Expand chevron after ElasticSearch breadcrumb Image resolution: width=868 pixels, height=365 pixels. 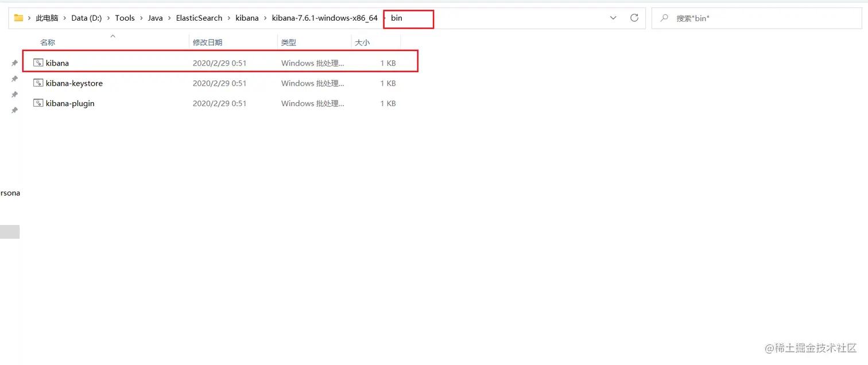[229, 18]
